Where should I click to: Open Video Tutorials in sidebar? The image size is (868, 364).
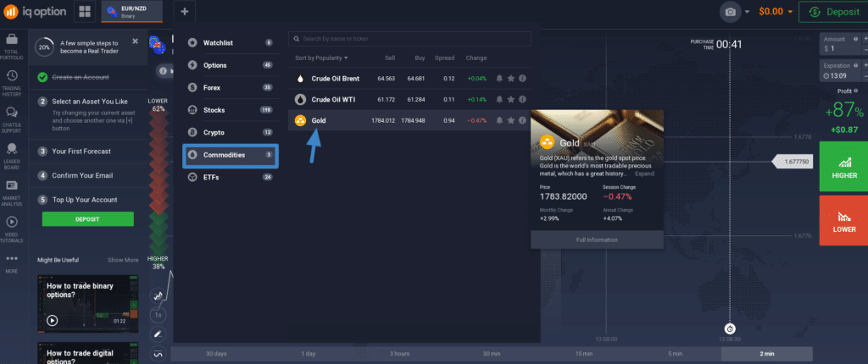[12, 229]
